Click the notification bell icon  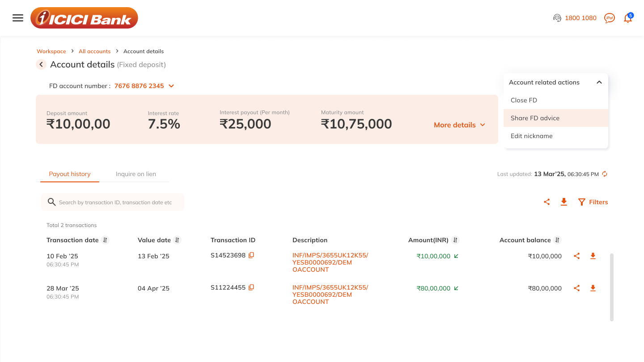[628, 18]
